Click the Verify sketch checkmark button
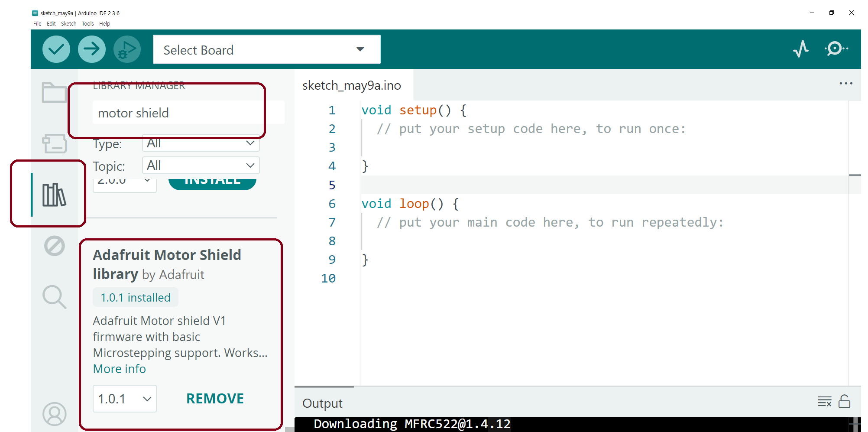The width and height of the screenshot is (868, 432). (x=56, y=49)
